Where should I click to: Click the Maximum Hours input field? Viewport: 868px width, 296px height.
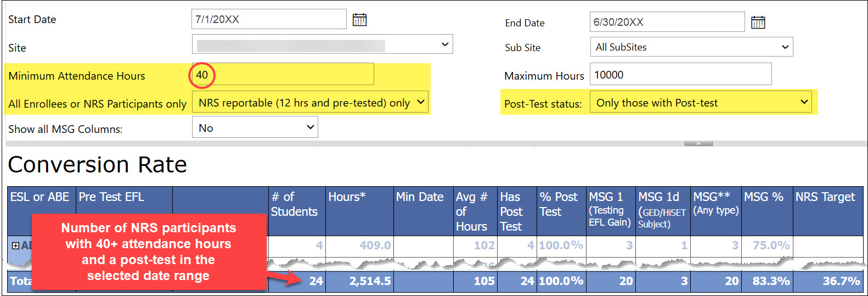[680, 75]
